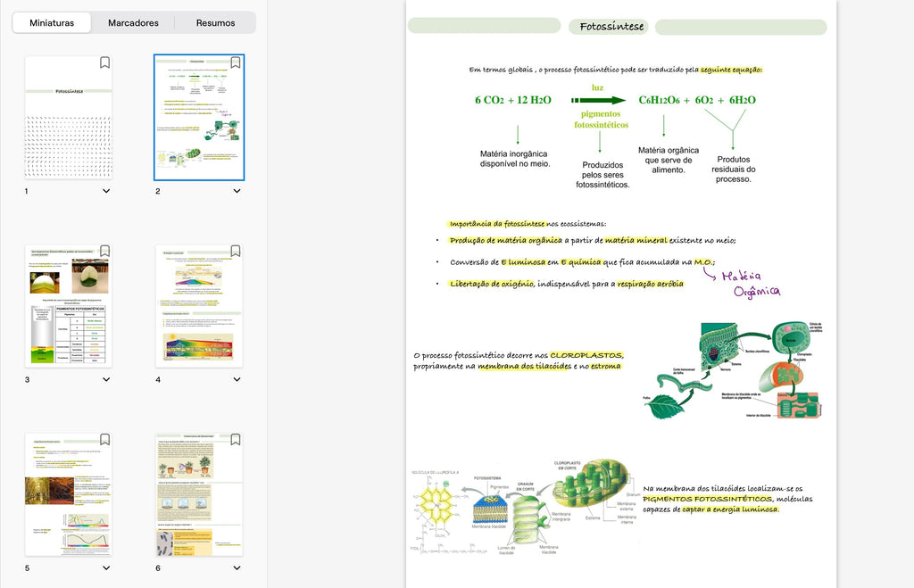This screenshot has height=588, width=914.
Task: Toggle bookmark on page 4 thumbnail
Action: 236,251
